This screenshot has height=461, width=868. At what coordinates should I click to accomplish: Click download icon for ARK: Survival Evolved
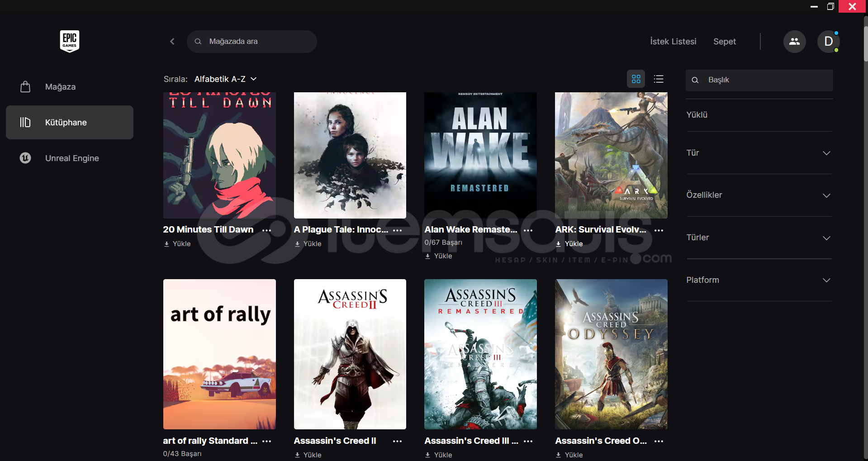pyautogui.click(x=558, y=244)
